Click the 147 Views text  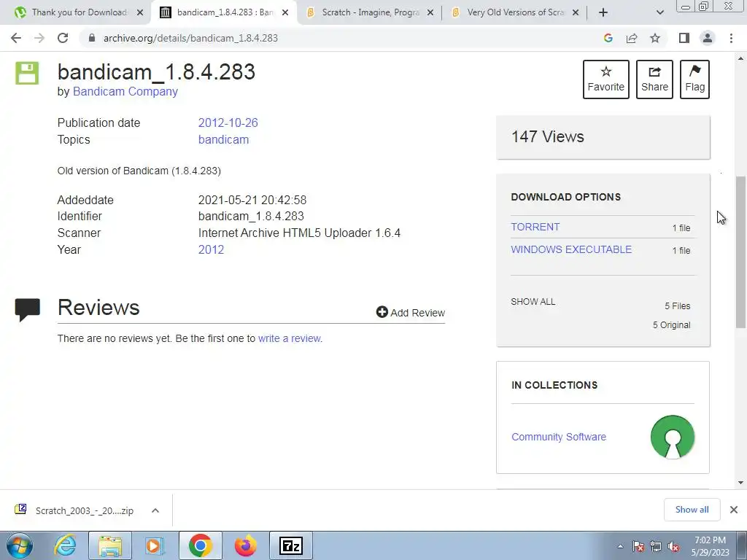click(547, 136)
